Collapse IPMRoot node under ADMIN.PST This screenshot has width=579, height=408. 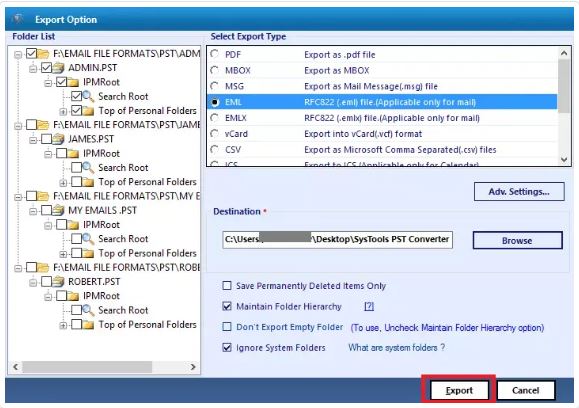[48, 83]
